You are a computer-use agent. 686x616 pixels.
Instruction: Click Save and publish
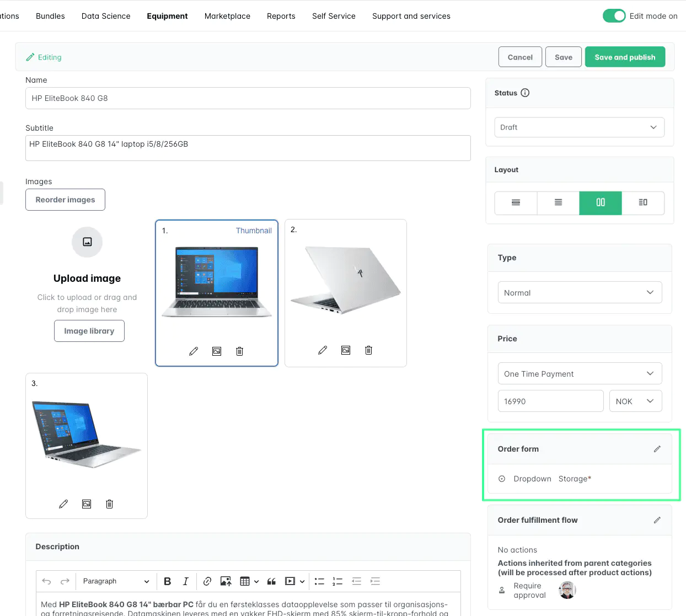pos(625,57)
